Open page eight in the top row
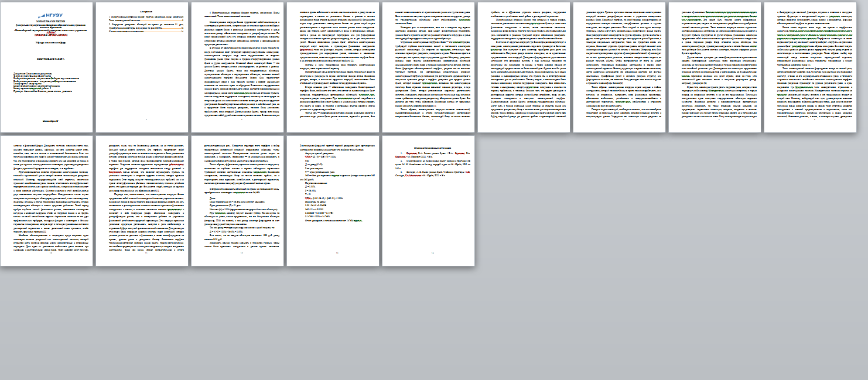This screenshot has width=868, height=380. (x=715, y=67)
